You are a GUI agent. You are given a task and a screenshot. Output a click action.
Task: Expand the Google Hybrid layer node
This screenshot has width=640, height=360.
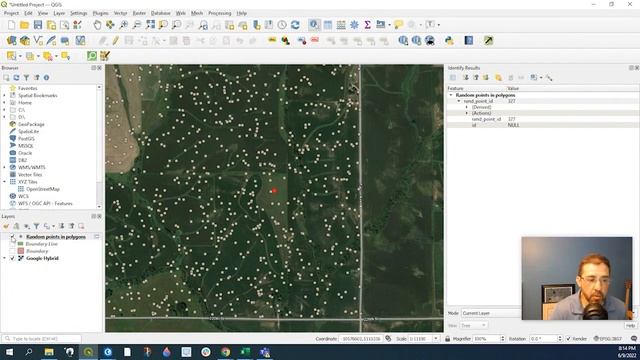[4, 258]
